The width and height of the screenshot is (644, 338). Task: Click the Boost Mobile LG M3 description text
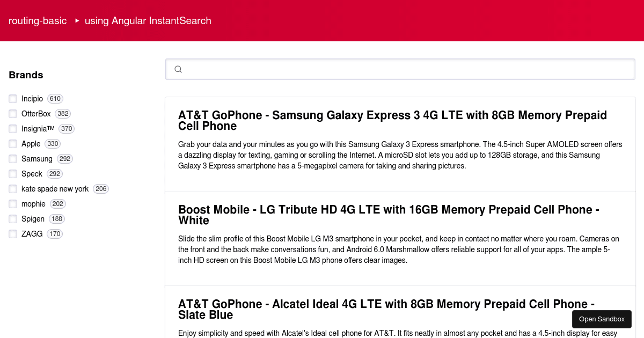tap(399, 249)
